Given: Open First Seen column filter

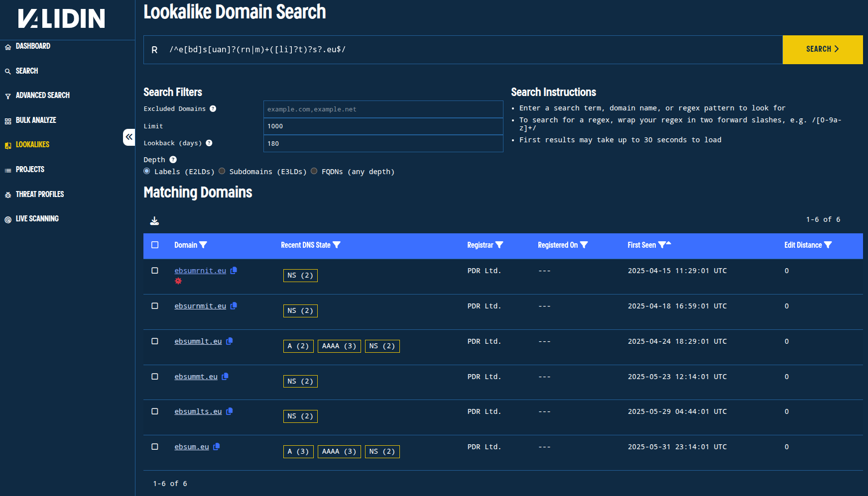Looking at the screenshot, I should tap(662, 245).
